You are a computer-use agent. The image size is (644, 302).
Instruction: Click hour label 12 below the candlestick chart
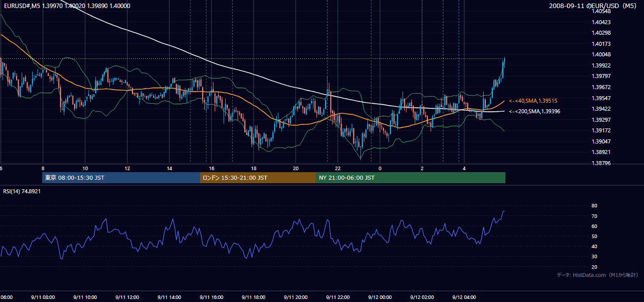click(x=127, y=168)
